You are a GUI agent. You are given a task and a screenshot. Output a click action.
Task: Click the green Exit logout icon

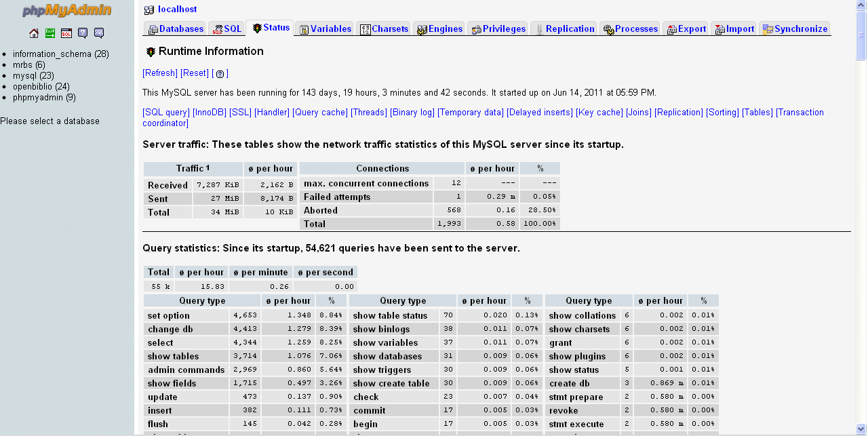[50, 33]
